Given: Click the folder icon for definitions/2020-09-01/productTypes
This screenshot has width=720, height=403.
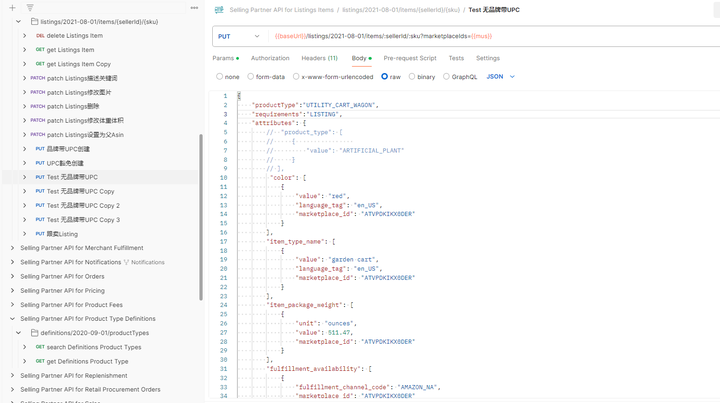Looking at the screenshot, I should click(35, 333).
